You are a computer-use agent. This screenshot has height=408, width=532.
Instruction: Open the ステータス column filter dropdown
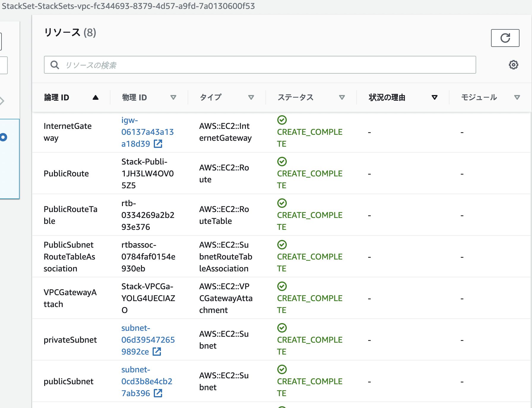click(342, 97)
